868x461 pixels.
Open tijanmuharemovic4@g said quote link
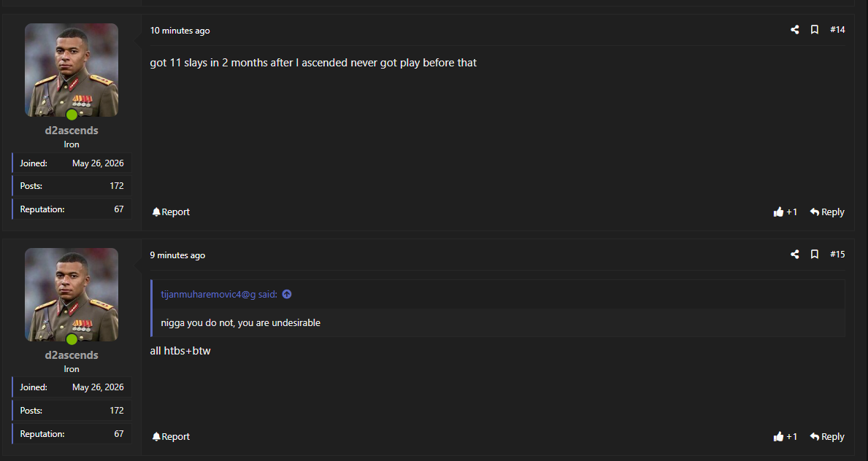[219, 295]
